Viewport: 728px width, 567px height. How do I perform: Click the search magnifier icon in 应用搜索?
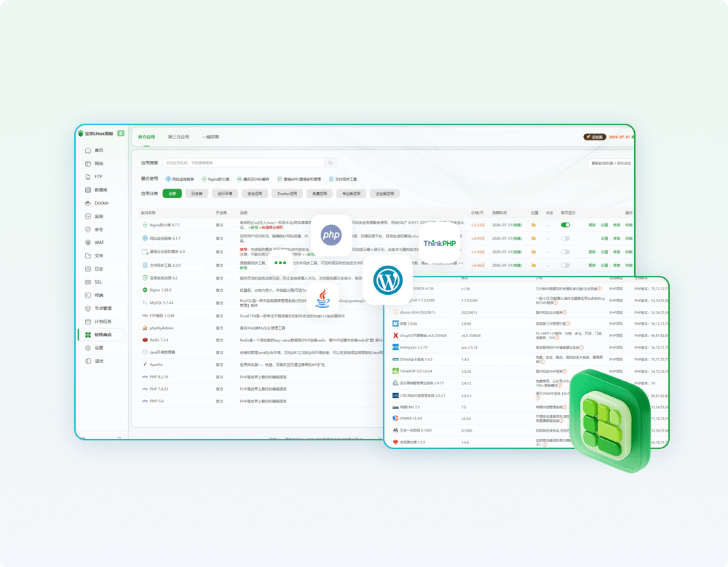330,163
